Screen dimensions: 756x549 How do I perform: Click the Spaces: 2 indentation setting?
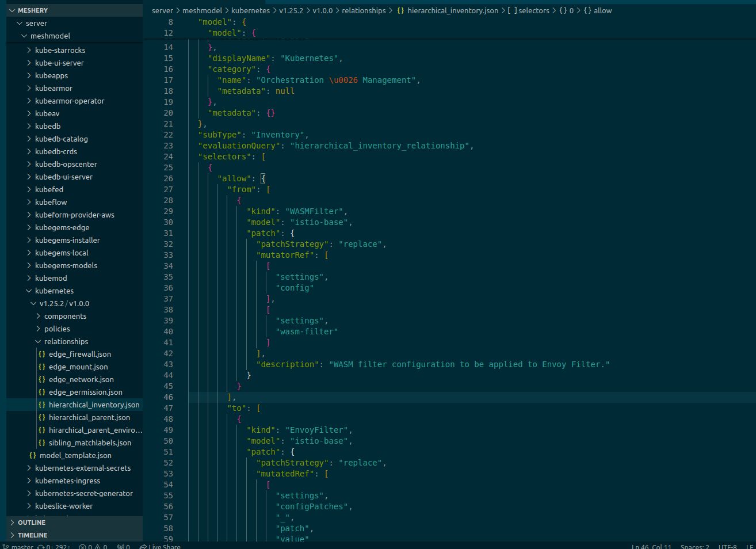(694, 546)
